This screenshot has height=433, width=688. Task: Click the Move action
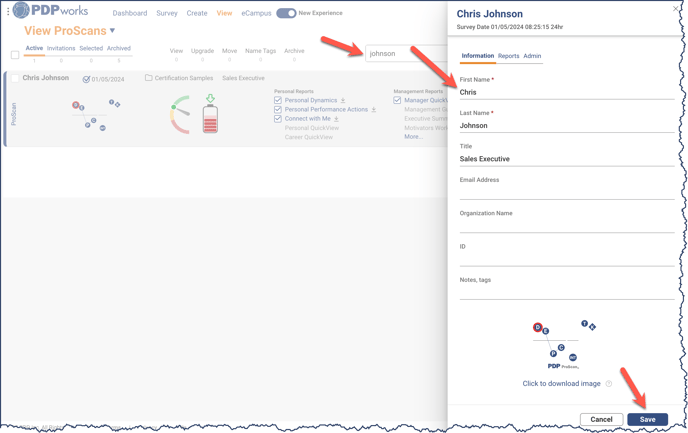click(229, 51)
